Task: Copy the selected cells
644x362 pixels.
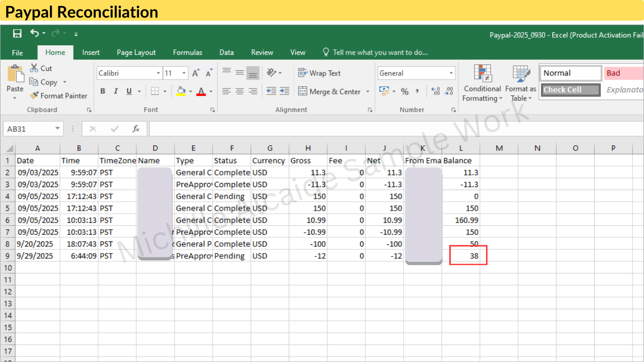Action: coord(34,82)
